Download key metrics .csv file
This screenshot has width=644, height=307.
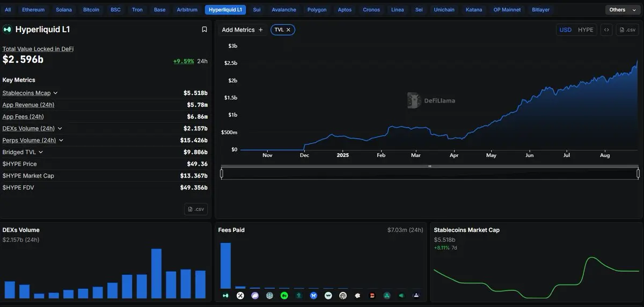[196, 209]
